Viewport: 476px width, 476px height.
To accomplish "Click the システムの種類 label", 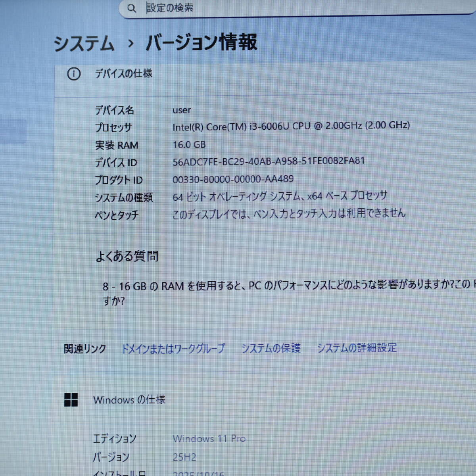I will tap(124, 198).
